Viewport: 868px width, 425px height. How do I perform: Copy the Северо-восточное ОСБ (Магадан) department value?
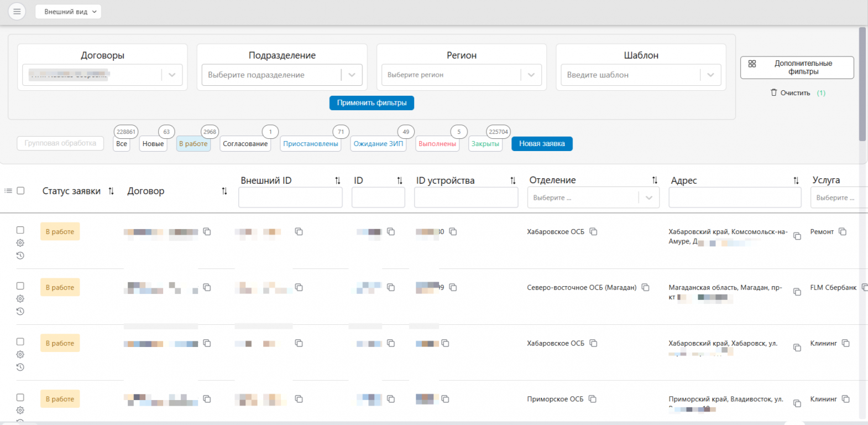645,288
